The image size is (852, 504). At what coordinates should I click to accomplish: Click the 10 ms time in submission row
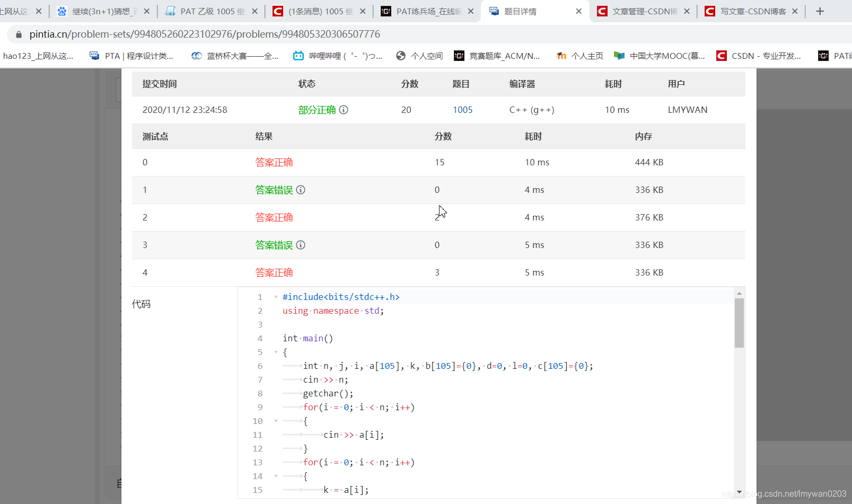(x=617, y=110)
